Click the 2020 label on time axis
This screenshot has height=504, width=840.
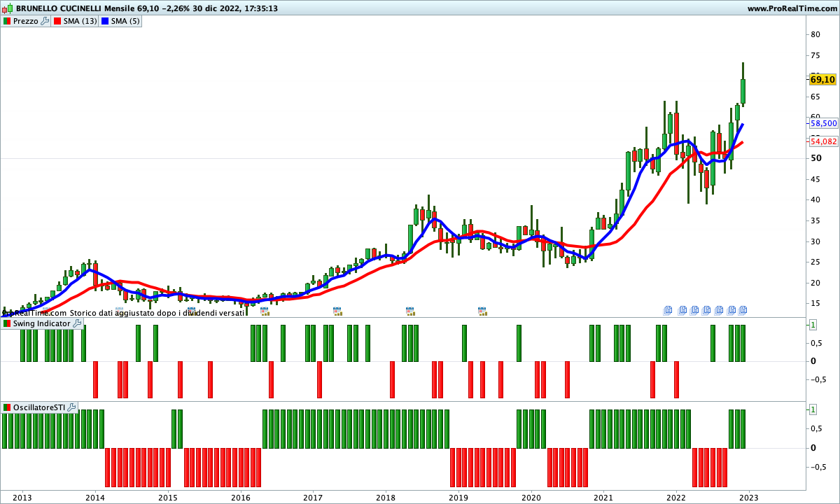pyautogui.click(x=531, y=498)
